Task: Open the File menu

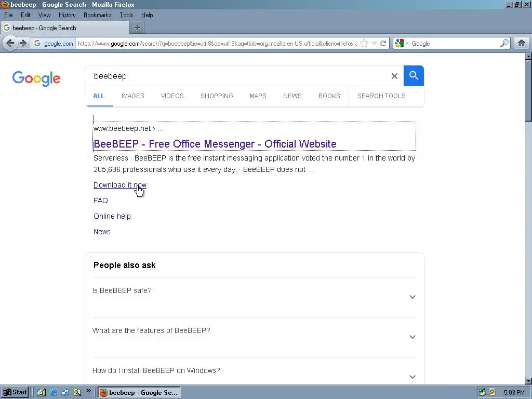Action: click(x=8, y=15)
